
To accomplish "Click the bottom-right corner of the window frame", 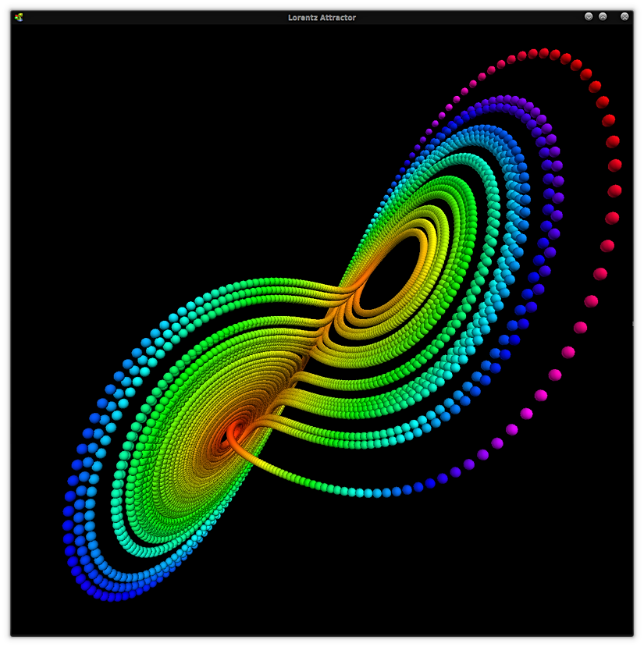I will pos(633,635).
